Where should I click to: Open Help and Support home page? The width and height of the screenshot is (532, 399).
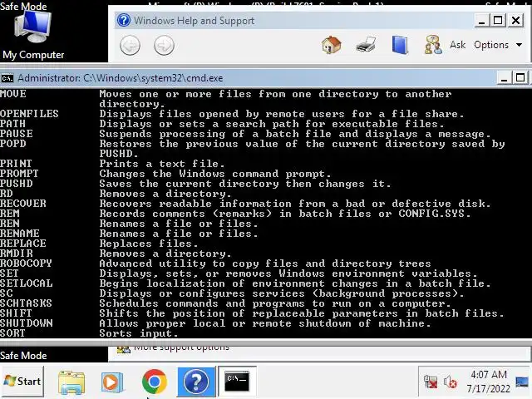[331, 45]
